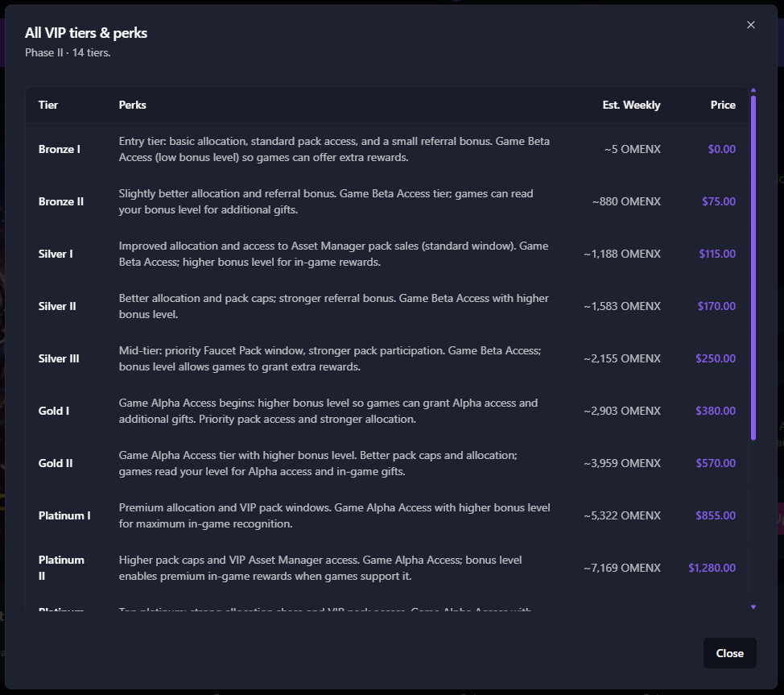
Task: Click the purple scrollbar thumb
Action: click(753, 267)
